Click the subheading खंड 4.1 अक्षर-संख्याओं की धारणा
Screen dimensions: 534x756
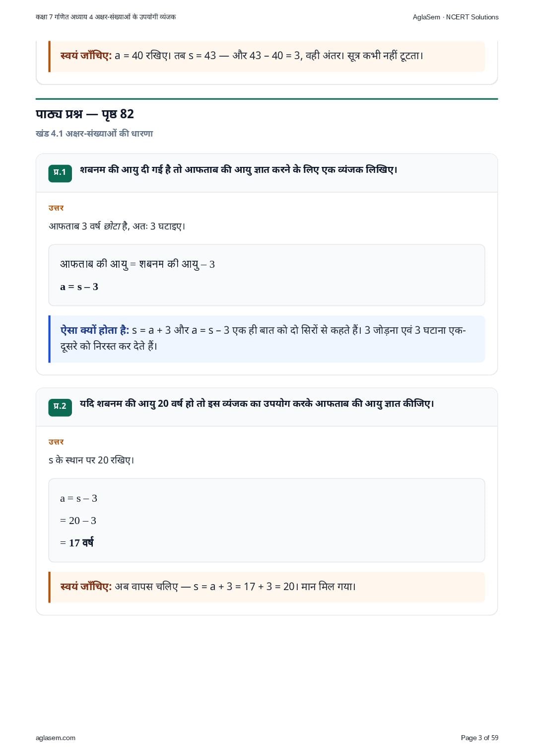pyautogui.click(x=94, y=134)
